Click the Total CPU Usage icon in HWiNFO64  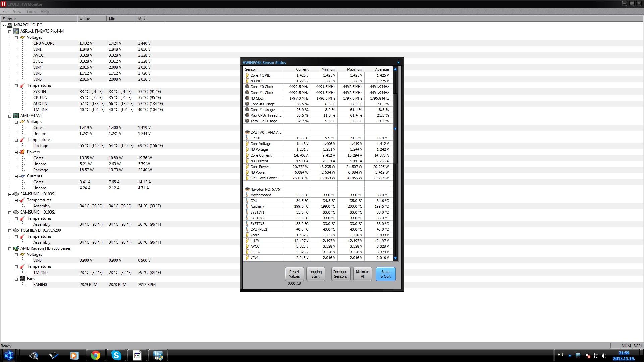coord(247,121)
